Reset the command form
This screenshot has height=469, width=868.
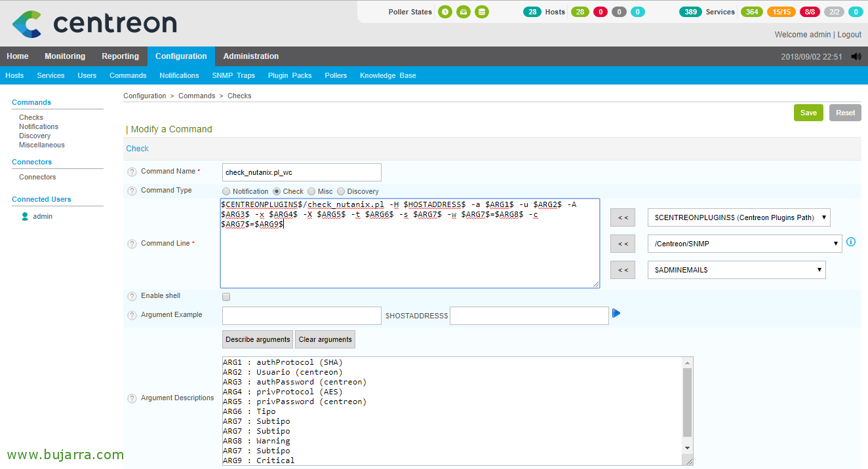coord(845,113)
